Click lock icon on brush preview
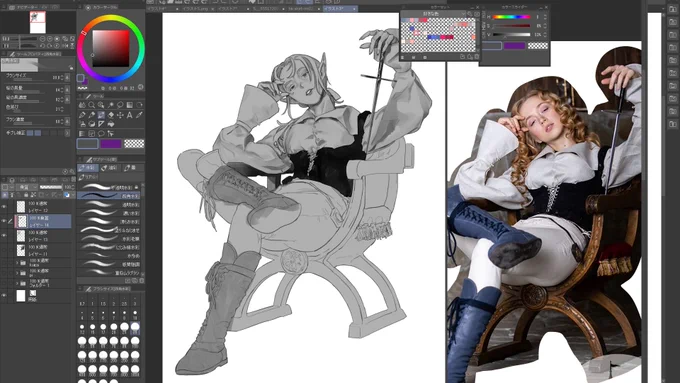Screen dimensions: 680x383 tap(71, 68)
